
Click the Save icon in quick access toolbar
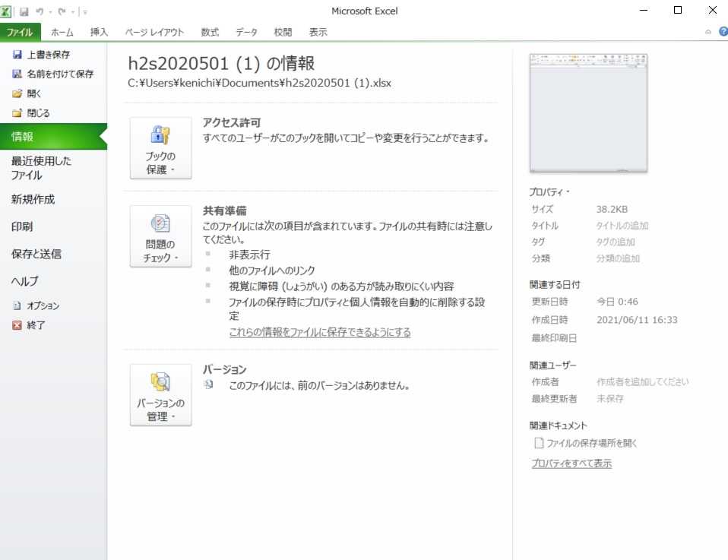[x=24, y=11]
